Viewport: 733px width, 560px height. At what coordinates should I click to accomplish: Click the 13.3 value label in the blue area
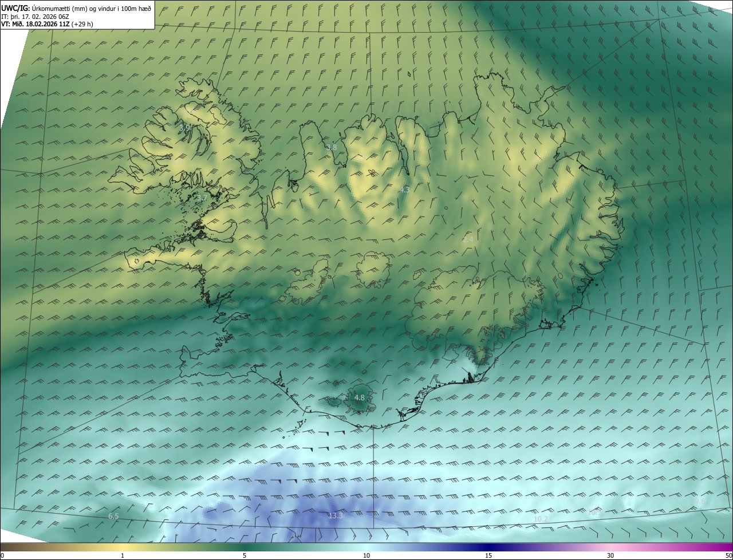click(x=336, y=516)
